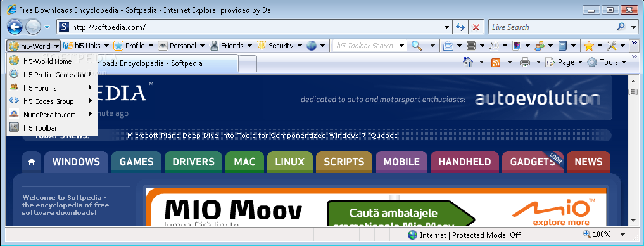Select hi5 Toolbar menu entry
644x246 pixels.
[x=52, y=128]
